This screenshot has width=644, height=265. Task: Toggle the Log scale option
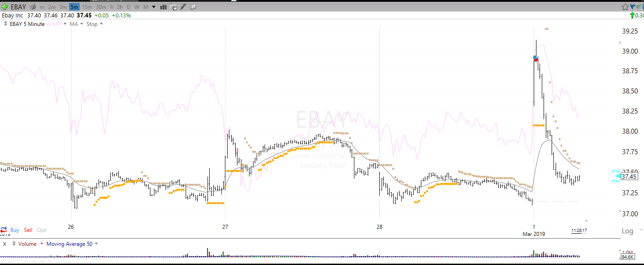coord(627,231)
